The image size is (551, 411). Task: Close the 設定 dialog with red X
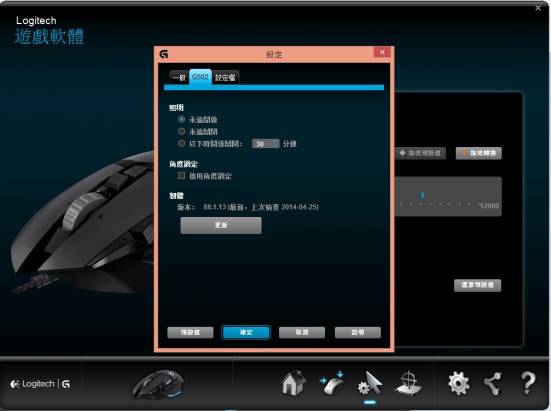[382, 52]
